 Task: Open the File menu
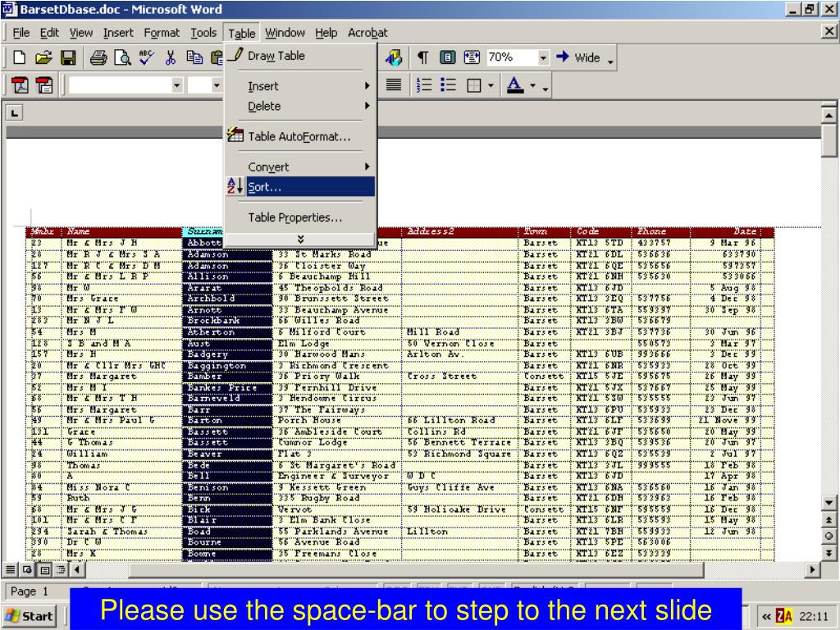tap(21, 33)
